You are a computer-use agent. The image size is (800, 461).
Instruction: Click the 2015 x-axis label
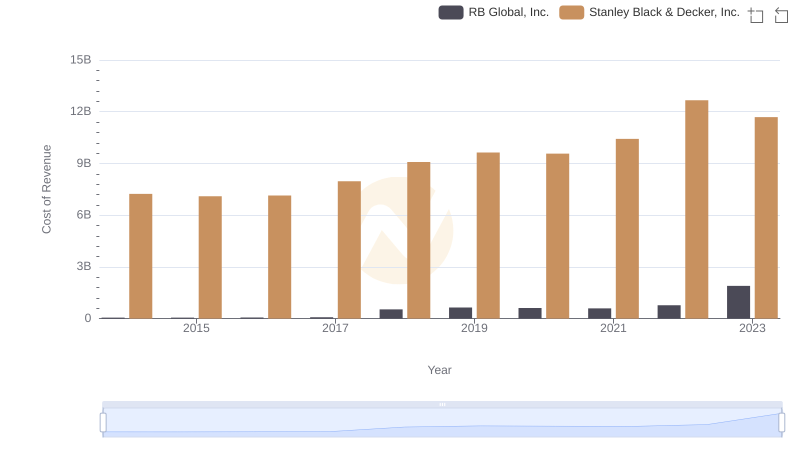[196, 328]
